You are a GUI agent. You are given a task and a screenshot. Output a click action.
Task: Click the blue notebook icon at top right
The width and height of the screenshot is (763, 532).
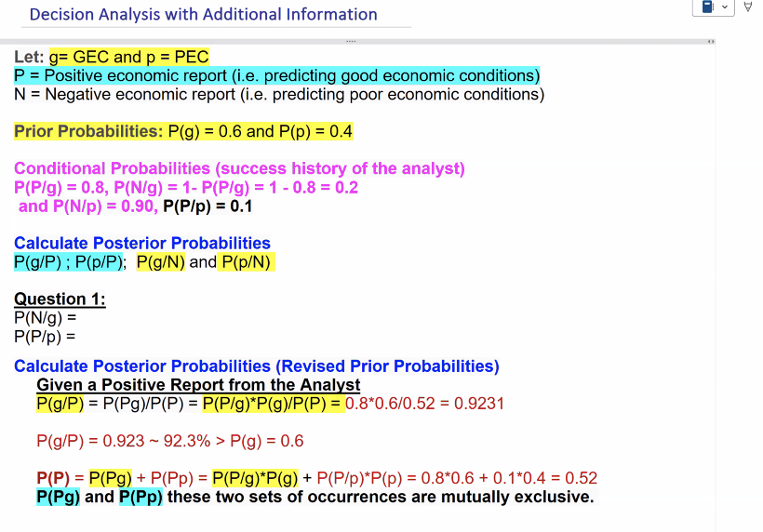pos(708,7)
